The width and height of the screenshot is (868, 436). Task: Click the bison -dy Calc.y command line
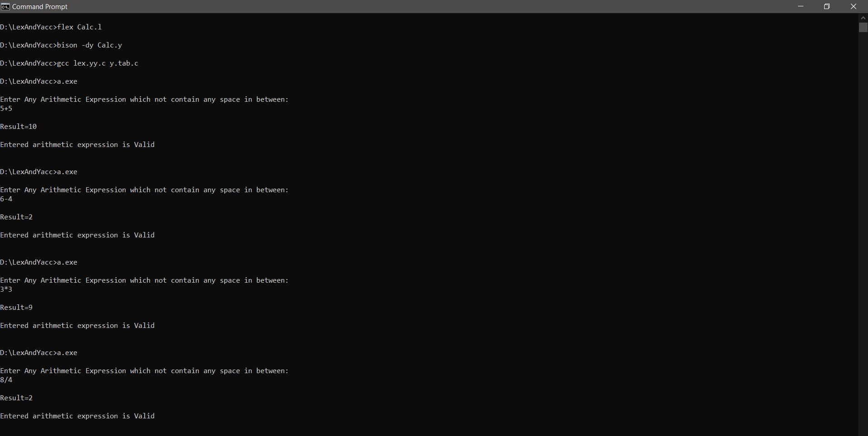pos(61,45)
